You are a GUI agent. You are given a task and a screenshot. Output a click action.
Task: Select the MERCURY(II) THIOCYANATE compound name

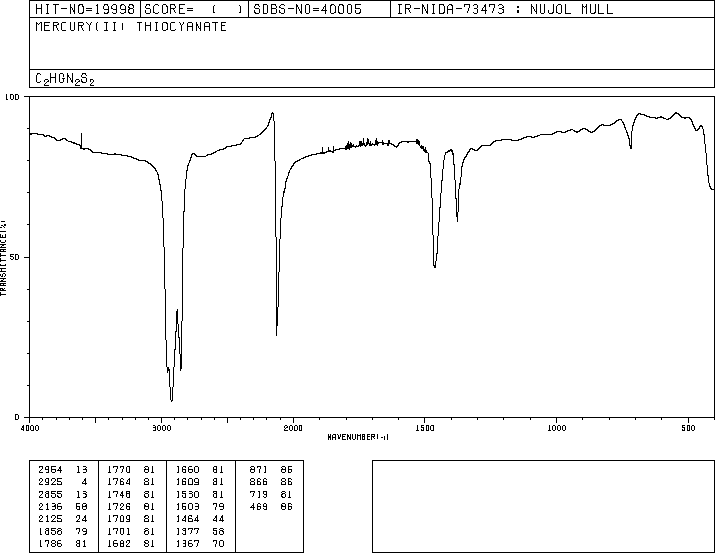(x=131, y=26)
